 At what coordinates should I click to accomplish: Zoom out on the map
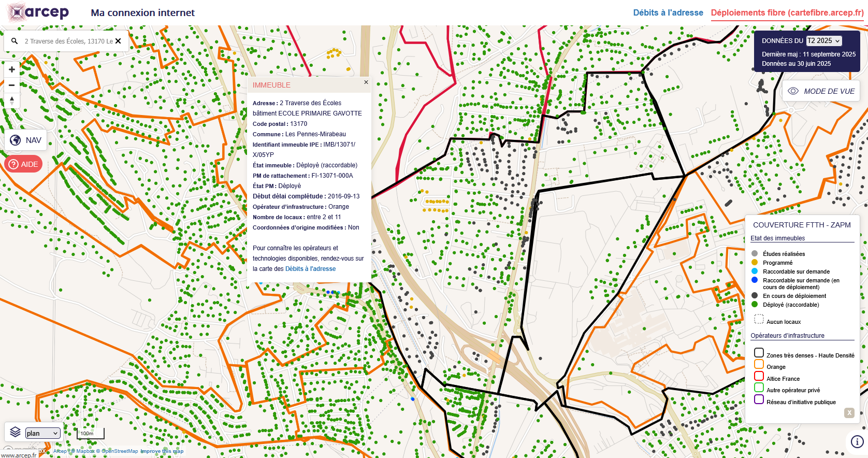pyautogui.click(x=12, y=85)
